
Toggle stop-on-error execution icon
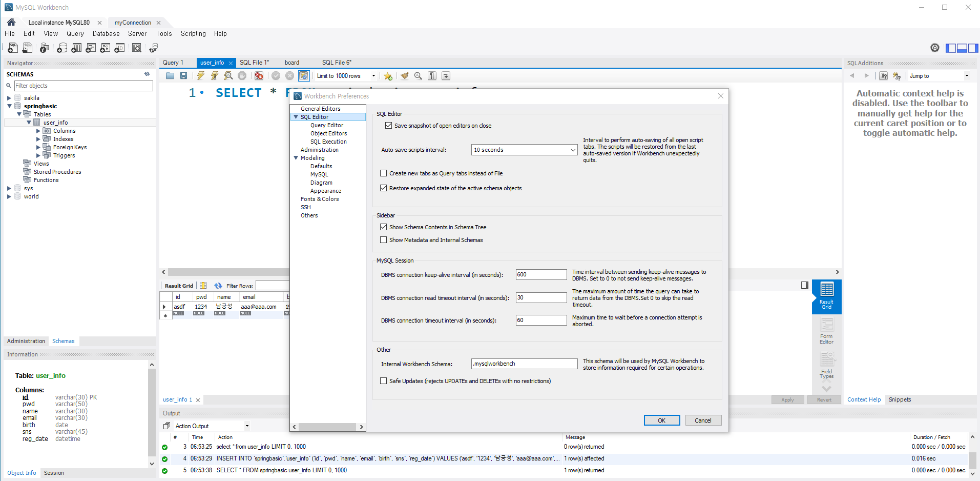(x=259, y=76)
